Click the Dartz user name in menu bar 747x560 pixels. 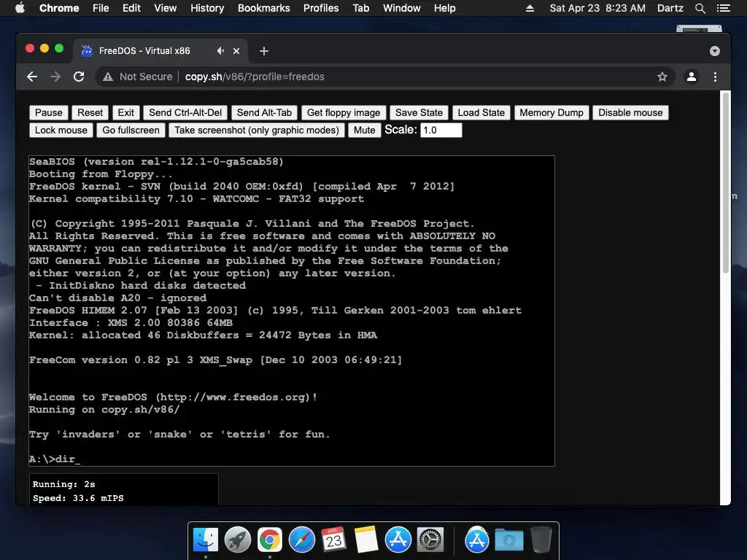[x=670, y=8]
